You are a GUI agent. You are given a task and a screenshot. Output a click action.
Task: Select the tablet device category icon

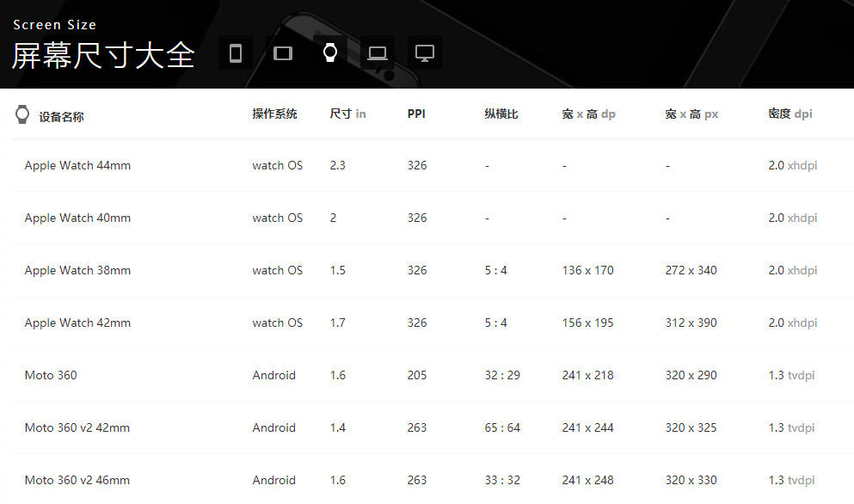pyautogui.click(x=283, y=53)
